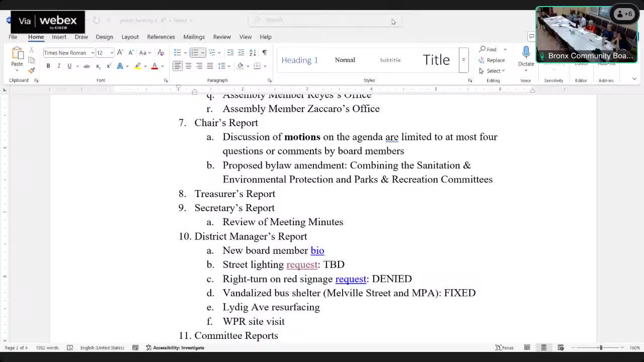644x362 pixels.
Task: Switch to the Insert tab
Action: pos(59,37)
